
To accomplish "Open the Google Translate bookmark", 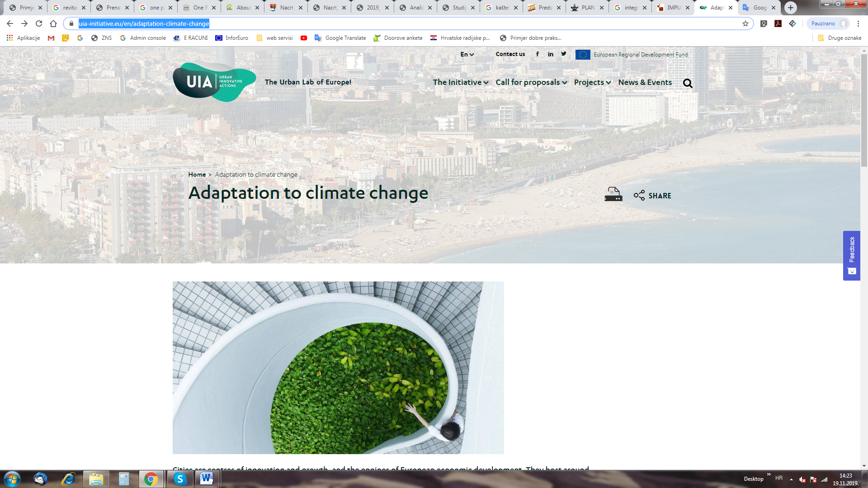I will point(340,38).
